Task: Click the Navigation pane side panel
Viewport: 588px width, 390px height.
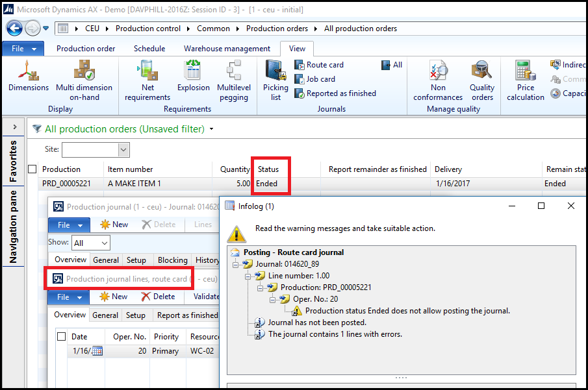Action: 13,226
